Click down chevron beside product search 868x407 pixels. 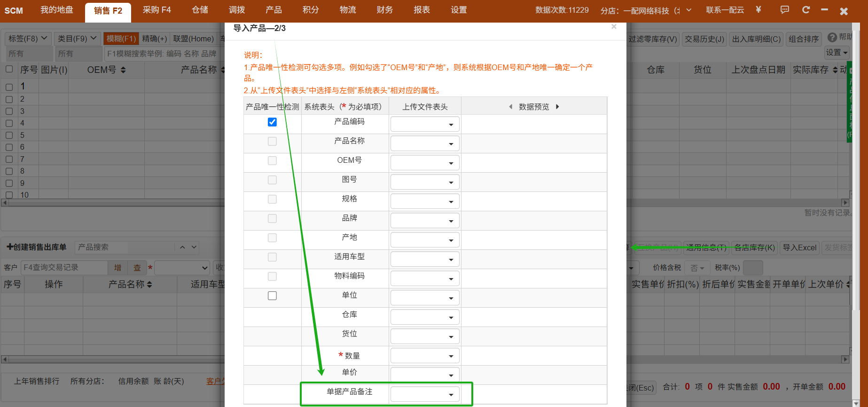[x=194, y=247]
